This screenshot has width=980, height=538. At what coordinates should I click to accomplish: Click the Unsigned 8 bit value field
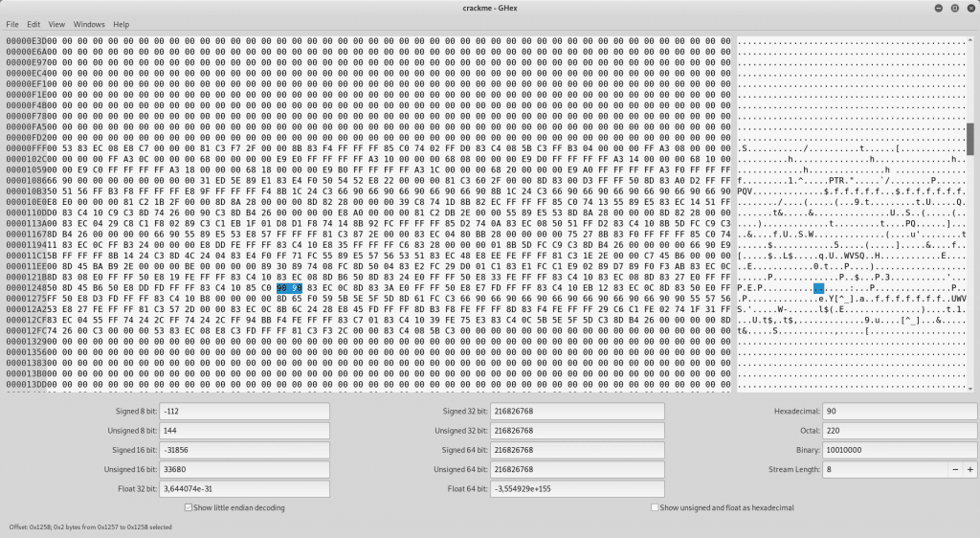(244, 431)
